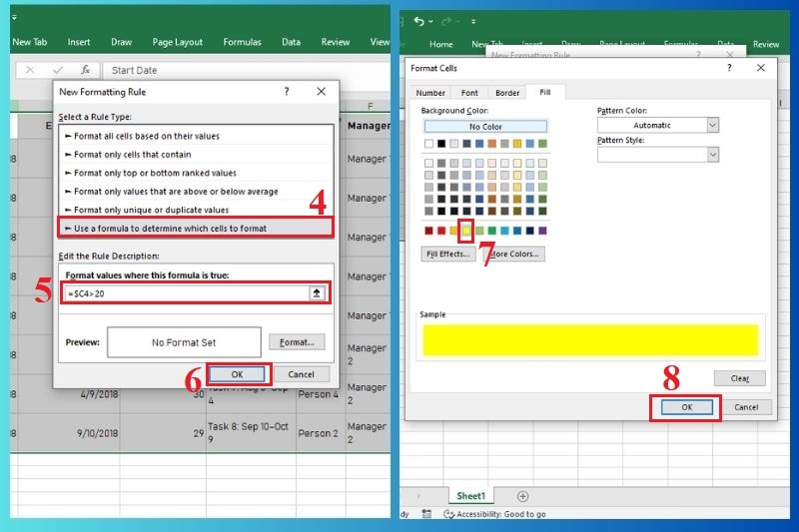Viewport: 799px width, 532px height.
Task: Click the fx Insert Function icon
Action: [x=85, y=70]
